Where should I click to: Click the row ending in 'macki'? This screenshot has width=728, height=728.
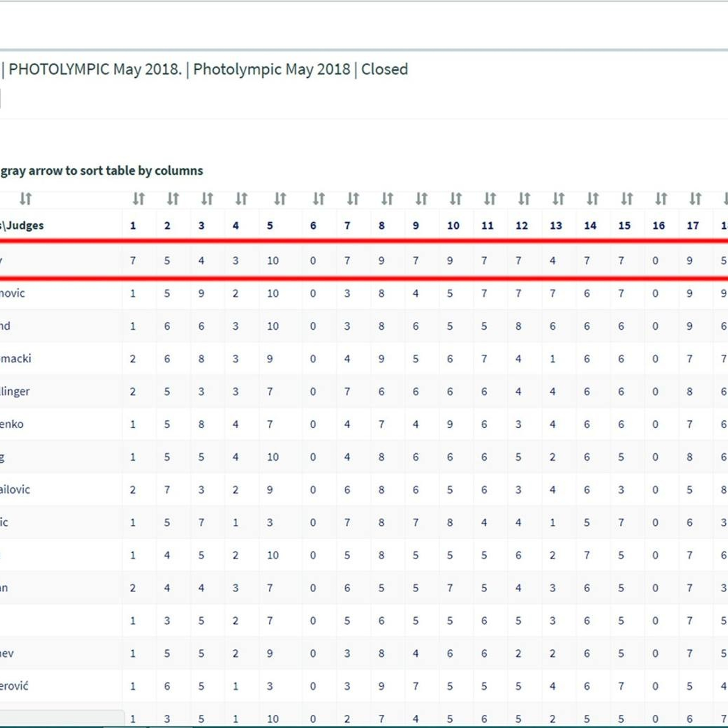tap(16, 358)
